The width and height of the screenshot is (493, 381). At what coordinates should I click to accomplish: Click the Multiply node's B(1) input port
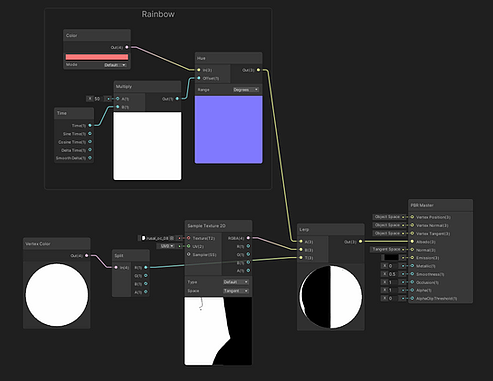[x=117, y=107]
